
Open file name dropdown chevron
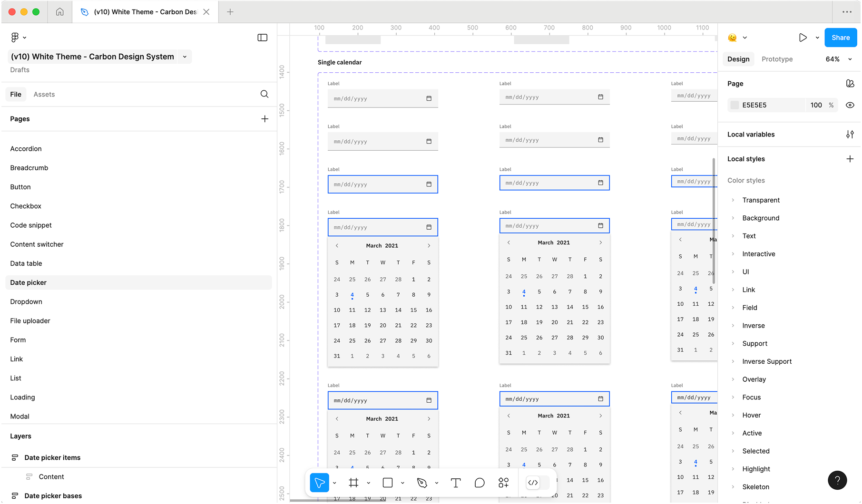coord(185,57)
